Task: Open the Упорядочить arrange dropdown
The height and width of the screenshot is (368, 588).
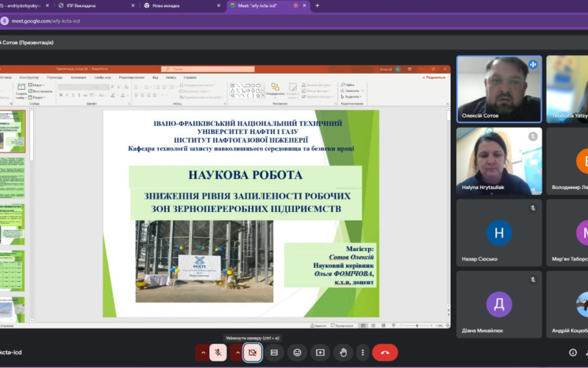Action: pos(275,91)
